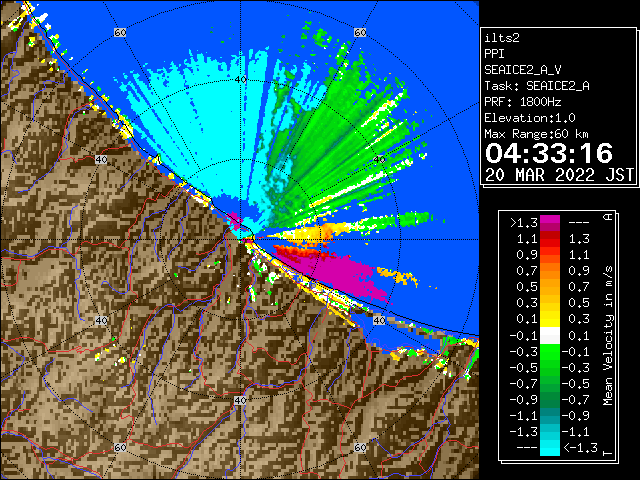This screenshot has height=480, width=640.
Task: Select the 'Elevation:1.0' text
Action: coord(529,118)
